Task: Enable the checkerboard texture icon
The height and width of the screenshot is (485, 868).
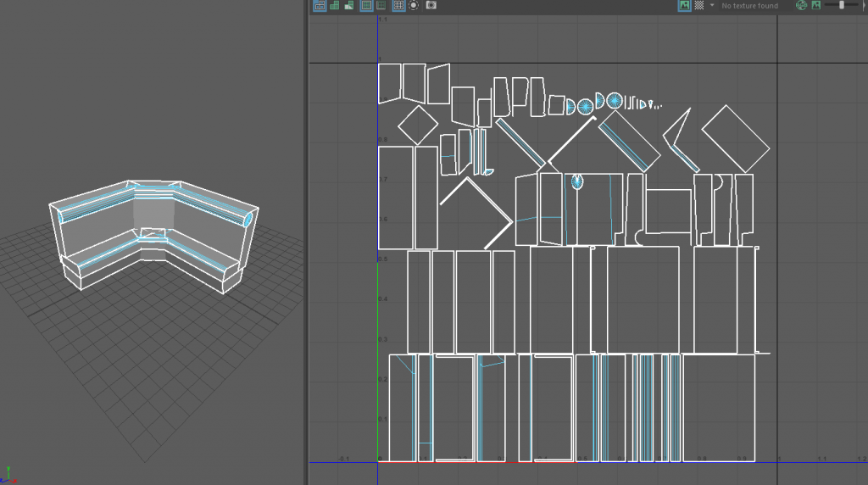Action: coord(698,5)
